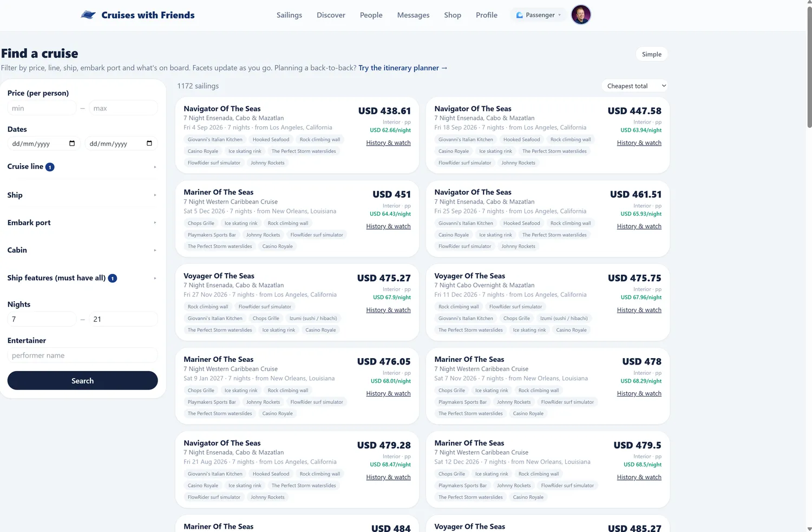Click the maximum nights field showing 21
The image size is (812, 532).
[123, 319]
